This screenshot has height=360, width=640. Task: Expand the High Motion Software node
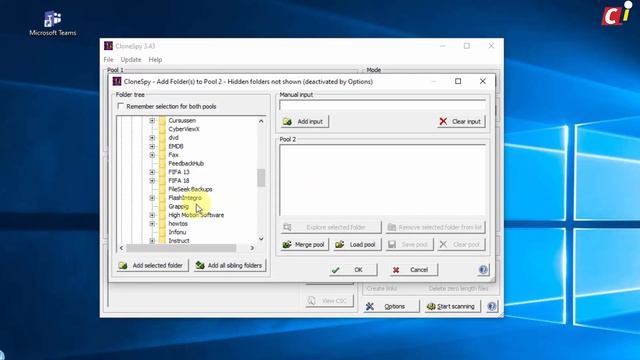pos(152,215)
